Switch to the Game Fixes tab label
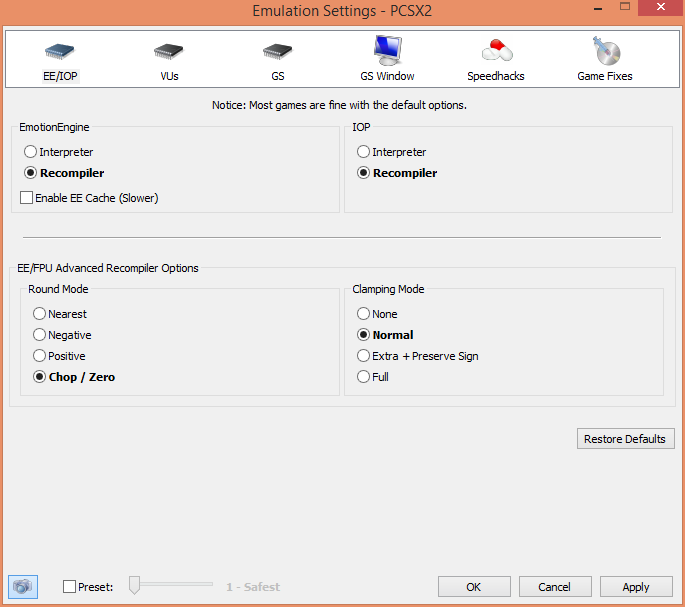 605,76
